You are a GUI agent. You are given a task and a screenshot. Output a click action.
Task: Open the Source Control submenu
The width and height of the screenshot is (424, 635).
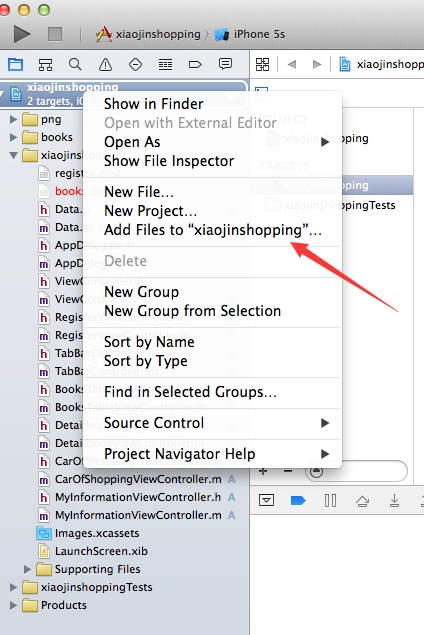pos(213,423)
